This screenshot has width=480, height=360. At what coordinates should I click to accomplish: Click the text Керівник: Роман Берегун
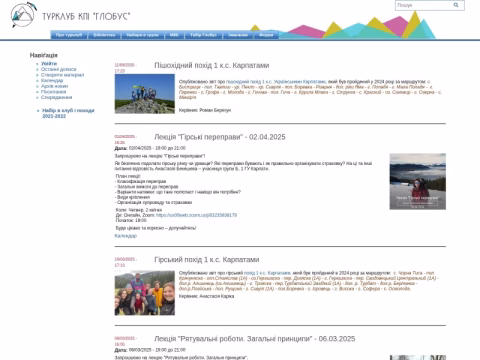205,110
